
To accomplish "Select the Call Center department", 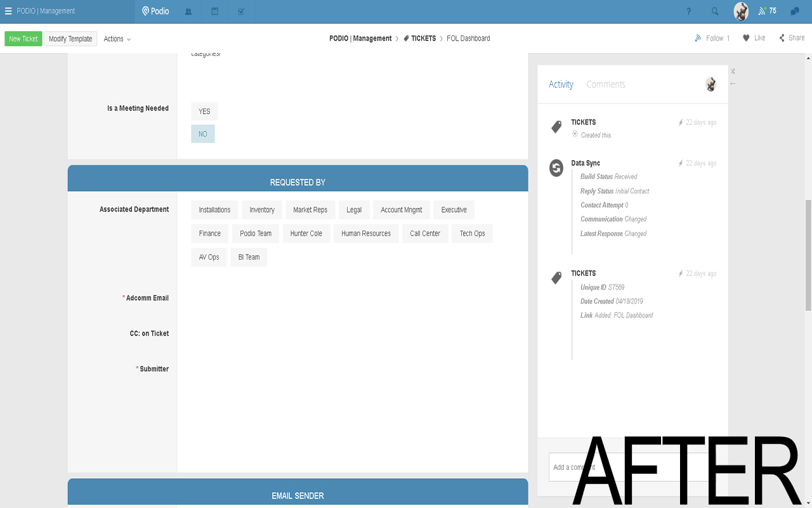I will (425, 234).
